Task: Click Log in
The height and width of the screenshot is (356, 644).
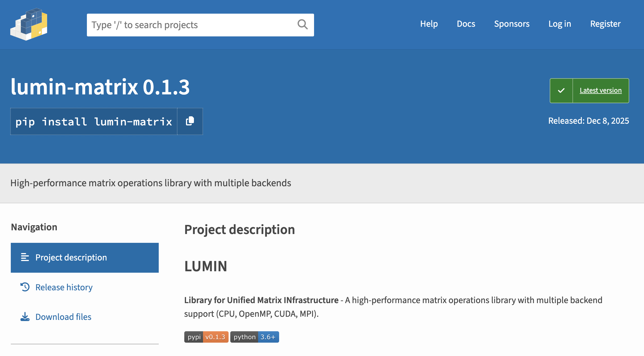Action: 560,24
